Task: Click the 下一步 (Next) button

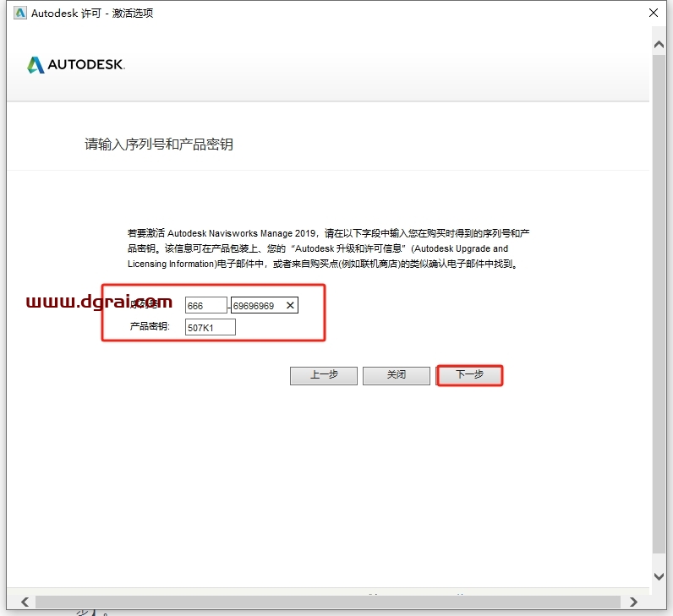Action: pyautogui.click(x=469, y=375)
